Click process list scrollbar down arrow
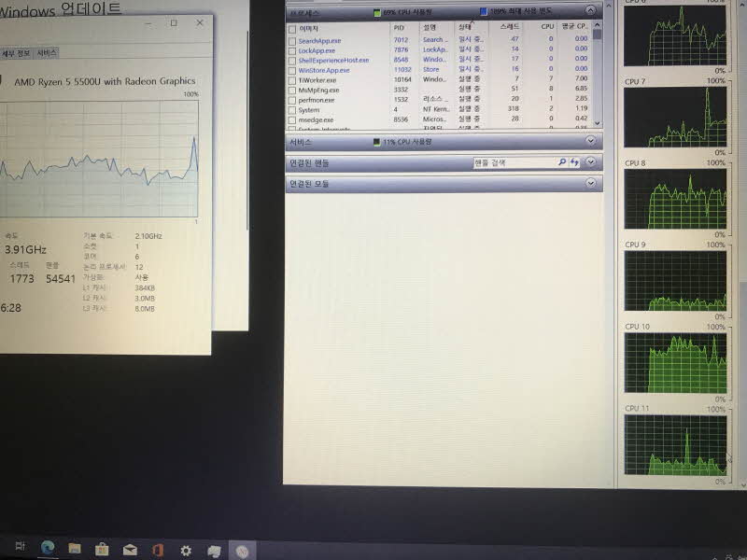This screenshot has width=747, height=560. [x=598, y=123]
